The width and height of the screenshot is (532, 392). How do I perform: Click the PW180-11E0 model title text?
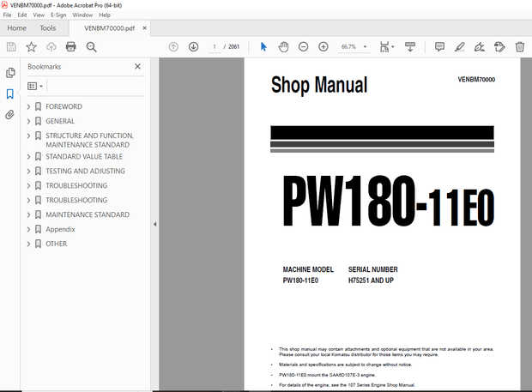(x=389, y=201)
